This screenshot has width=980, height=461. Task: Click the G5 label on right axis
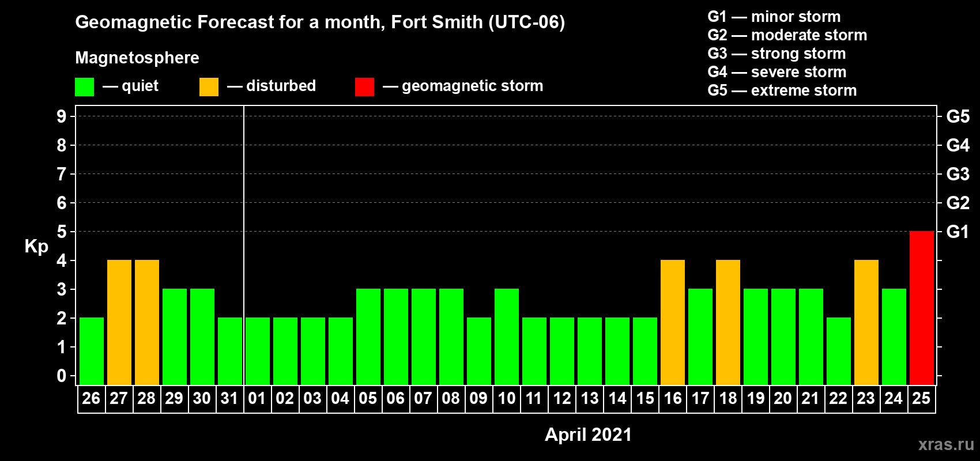pos(958,116)
